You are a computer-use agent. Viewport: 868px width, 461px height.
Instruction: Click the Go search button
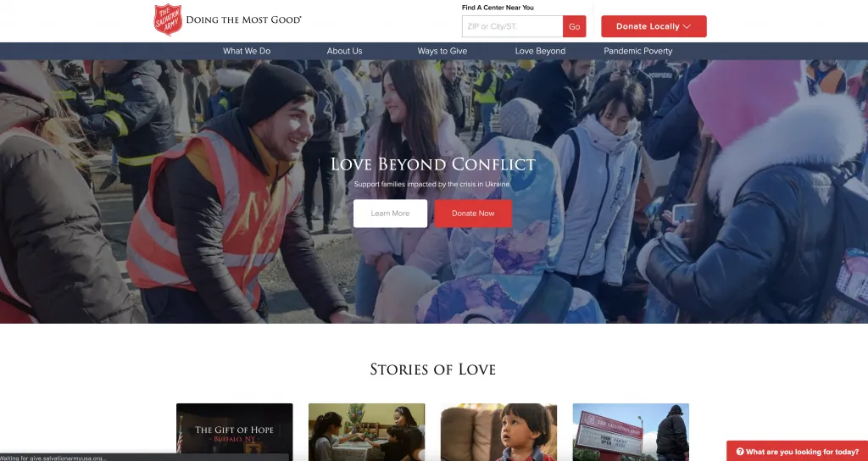click(x=574, y=26)
